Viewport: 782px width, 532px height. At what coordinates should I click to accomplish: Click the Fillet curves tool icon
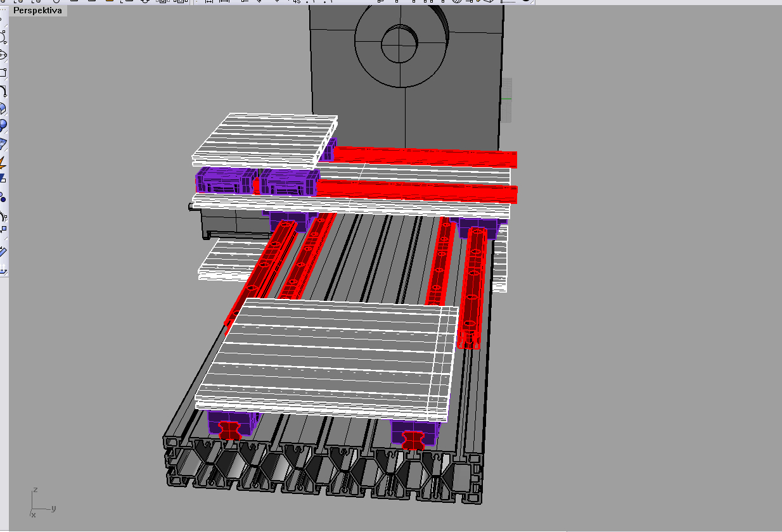click(3, 91)
